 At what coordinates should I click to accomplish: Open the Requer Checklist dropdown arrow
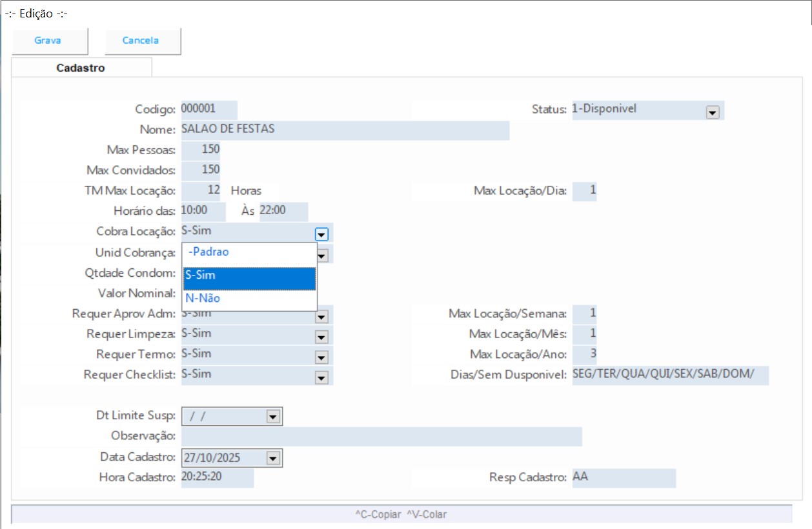click(x=322, y=378)
